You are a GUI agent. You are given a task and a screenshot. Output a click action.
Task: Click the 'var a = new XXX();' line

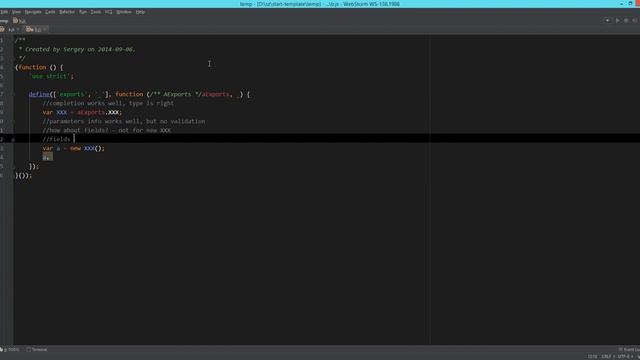coord(73,148)
